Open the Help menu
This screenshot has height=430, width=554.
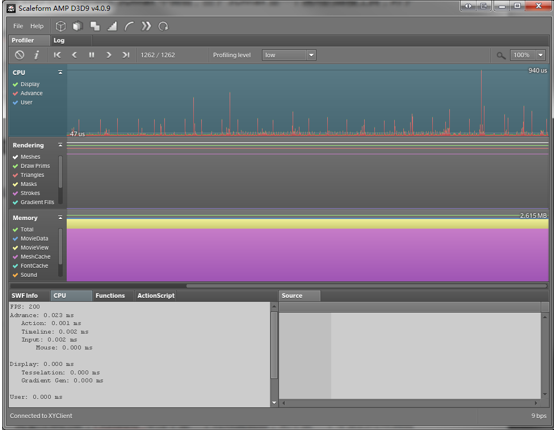(x=37, y=26)
